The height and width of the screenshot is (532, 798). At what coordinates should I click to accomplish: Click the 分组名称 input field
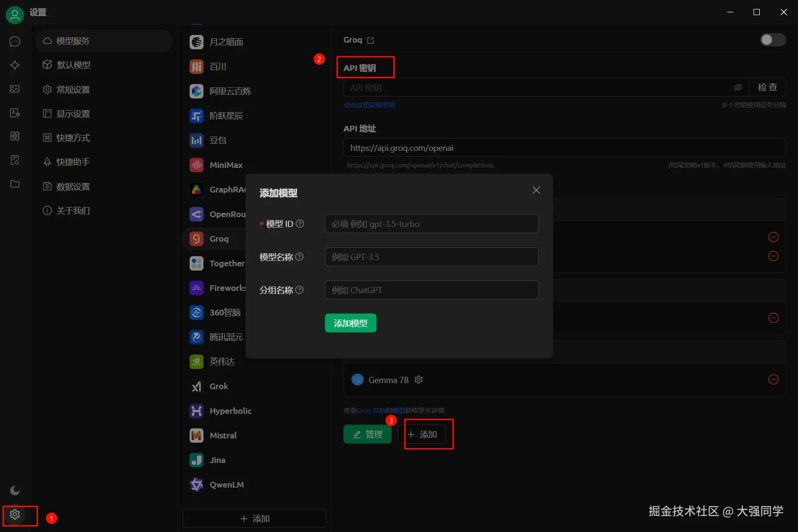click(x=432, y=290)
